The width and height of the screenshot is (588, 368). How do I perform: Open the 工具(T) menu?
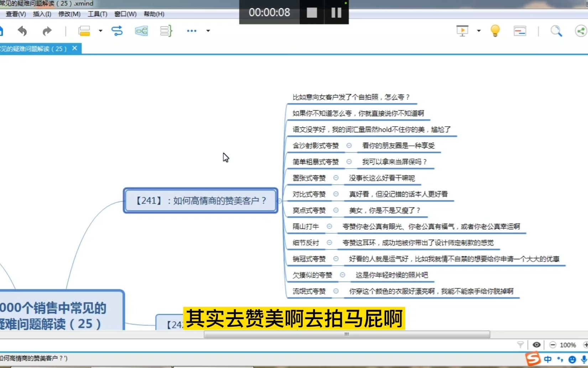tap(97, 14)
